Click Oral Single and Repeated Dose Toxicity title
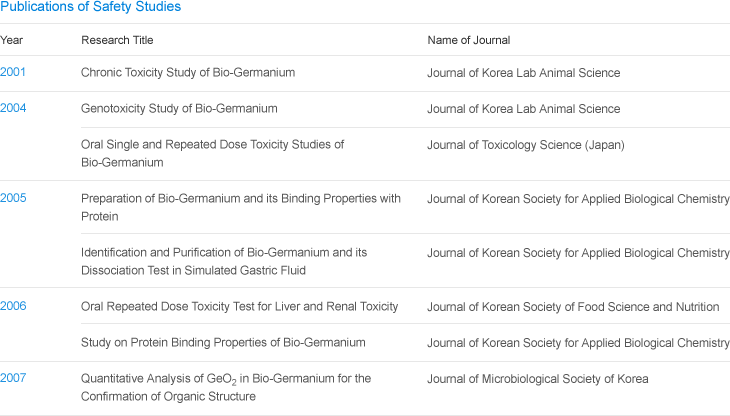The width and height of the screenshot is (730, 416). [212, 154]
